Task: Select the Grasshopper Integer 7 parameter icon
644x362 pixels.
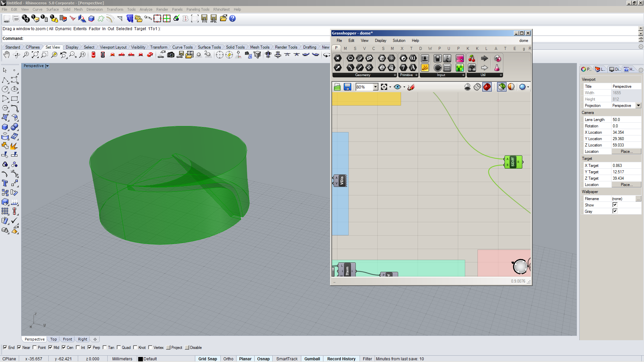Action: 404,68
